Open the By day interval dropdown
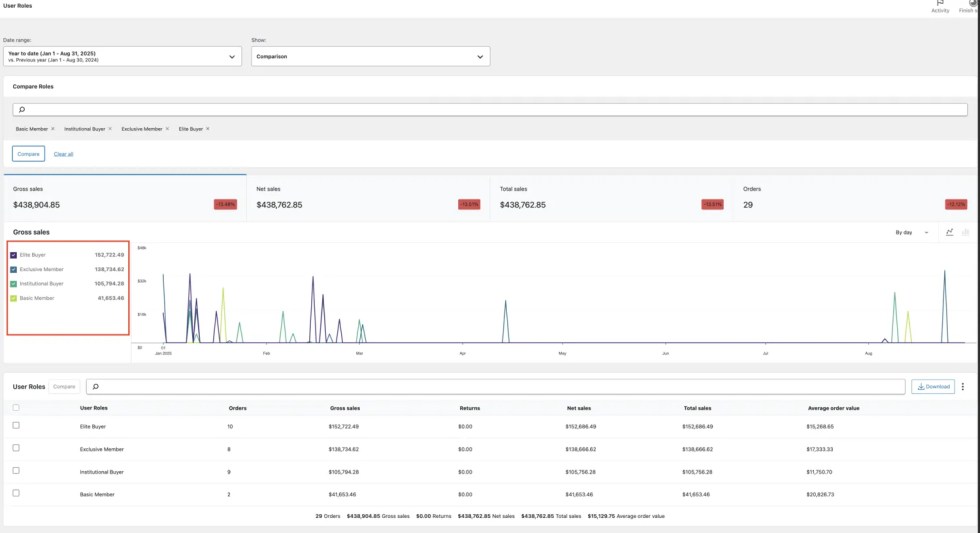 coord(912,232)
